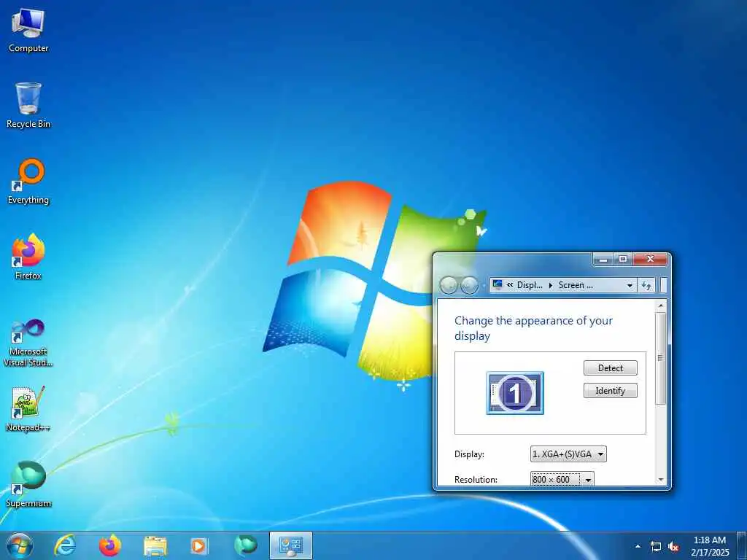Click the Show desktop strip

pyautogui.click(x=742, y=545)
